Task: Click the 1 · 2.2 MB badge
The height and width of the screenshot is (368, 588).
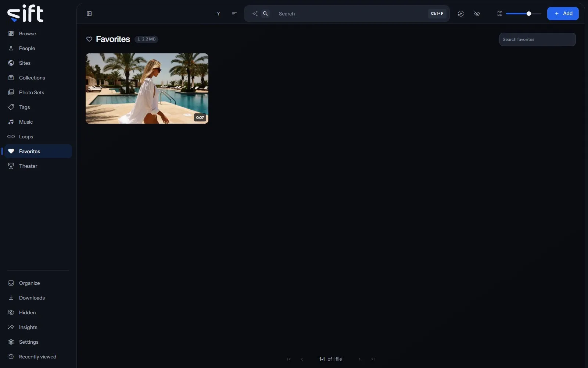Action: click(x=146, y=39)
